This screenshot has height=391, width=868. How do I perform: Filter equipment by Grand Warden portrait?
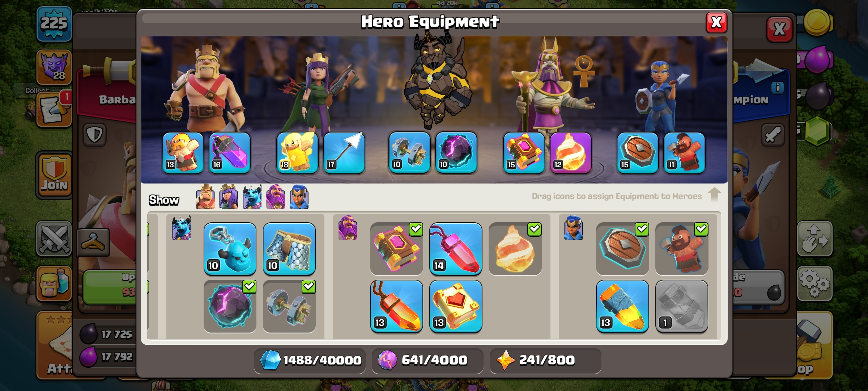tap(276, 197)
